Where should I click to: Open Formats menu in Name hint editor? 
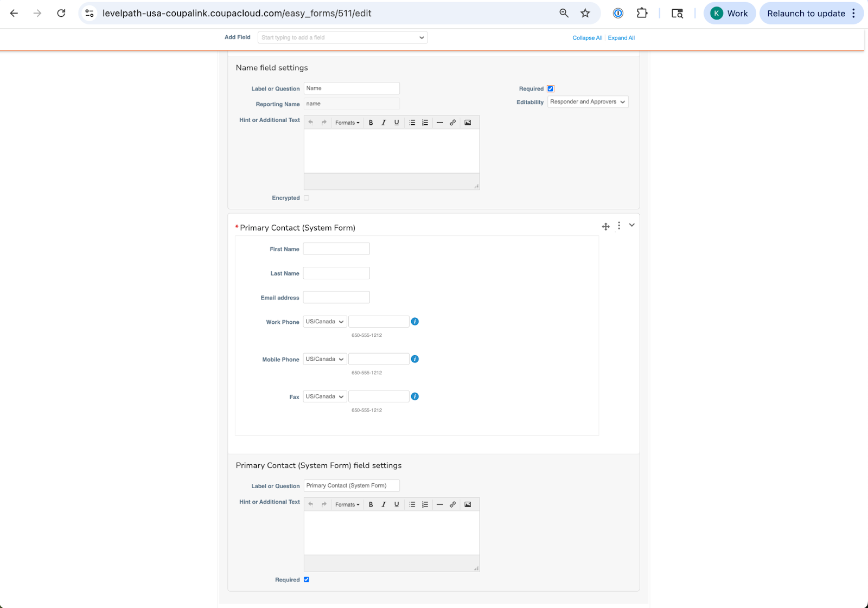(347, 123)
